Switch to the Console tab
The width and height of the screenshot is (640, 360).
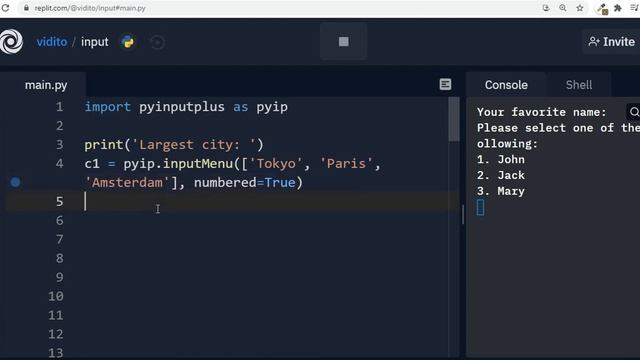(x=506, y=85)
